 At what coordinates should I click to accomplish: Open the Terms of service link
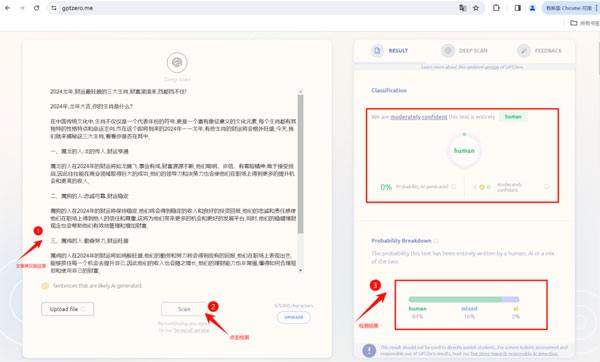191,330
